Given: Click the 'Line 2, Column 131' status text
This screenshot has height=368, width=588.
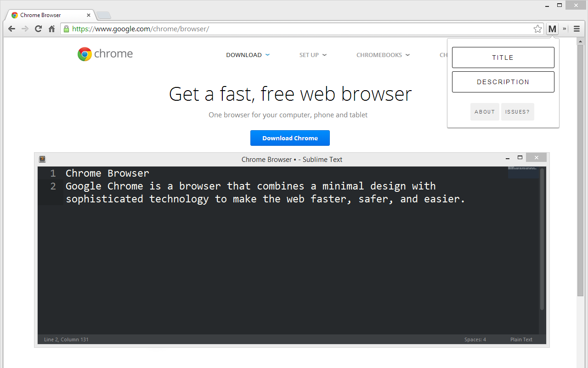Looking at the screenshot, I should 66,339.
